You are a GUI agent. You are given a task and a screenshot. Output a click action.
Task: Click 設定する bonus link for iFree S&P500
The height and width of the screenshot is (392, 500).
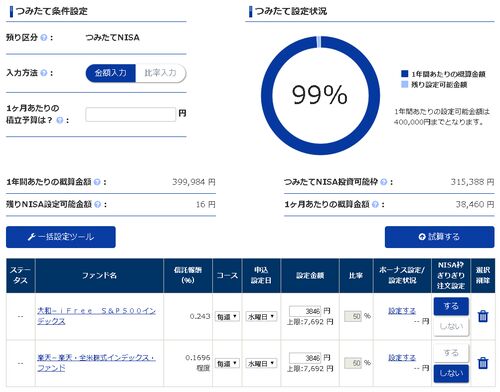(x=402, y=311)
